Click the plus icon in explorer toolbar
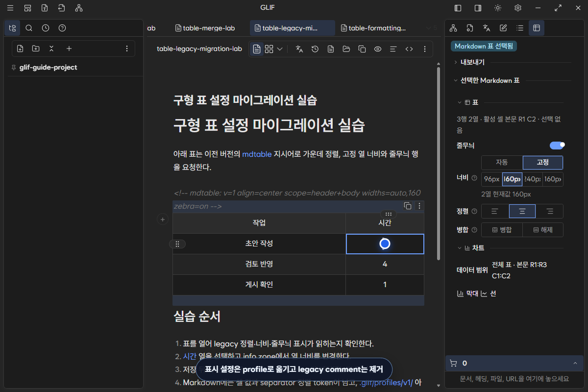The width and height of the screenshot is (588, 392). point(69,49)
